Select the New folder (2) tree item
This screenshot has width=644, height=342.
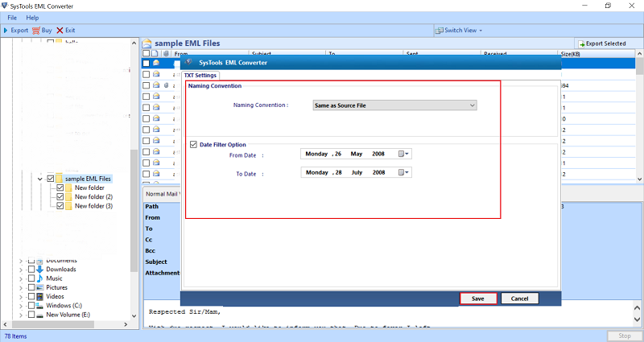(x=93, y=197)
